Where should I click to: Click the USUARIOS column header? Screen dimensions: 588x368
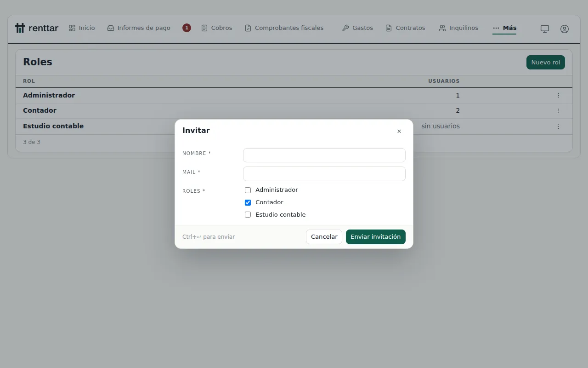point(444,81)
